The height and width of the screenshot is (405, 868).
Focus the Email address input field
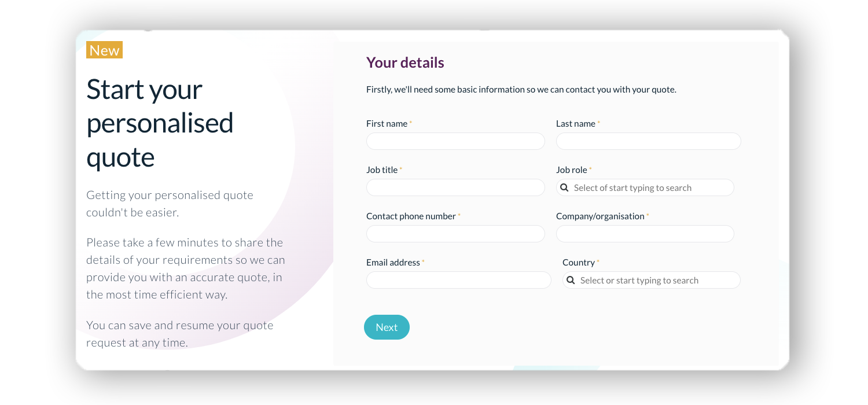click(x=458, y=280)
